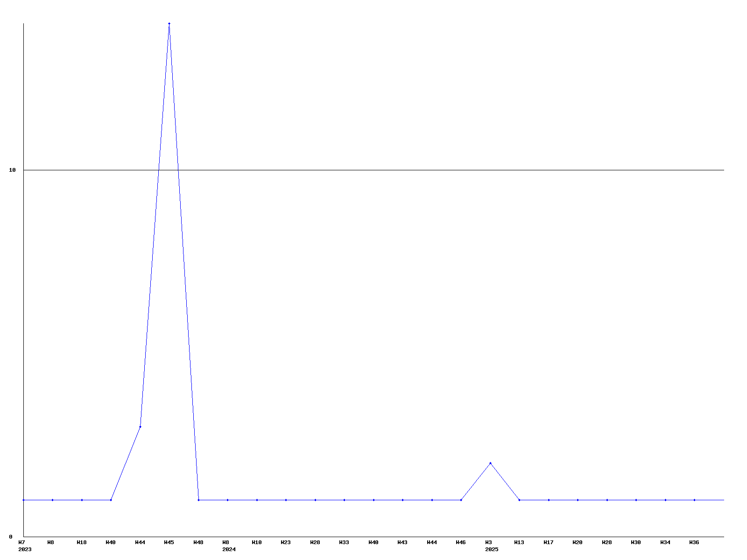Click the data point above W36

click(x=694, y=500)
